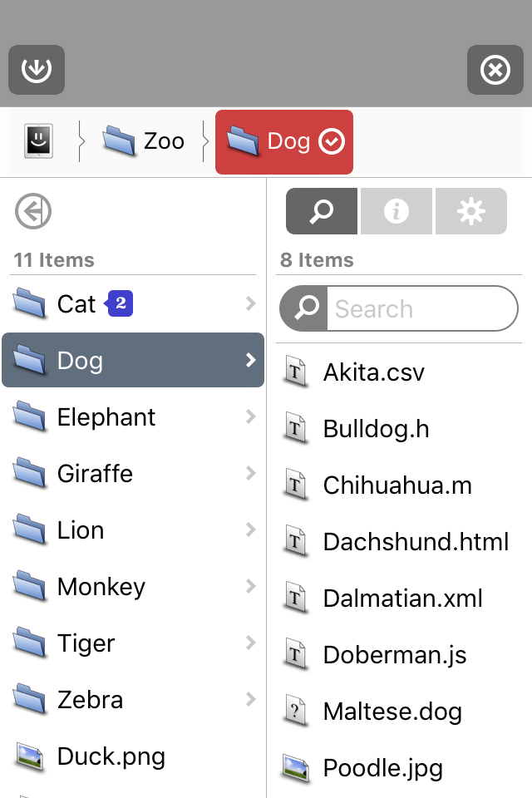Image resolution: width=532 pixels, height=798 pixels.
Task: Tap the back arrow circle
Action: point(33,212)
